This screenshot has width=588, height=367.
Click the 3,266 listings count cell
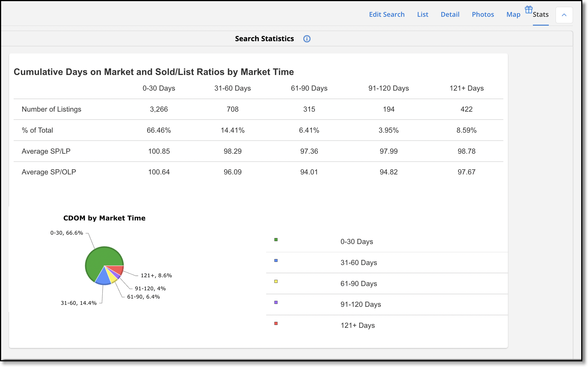tap(159, 109)
